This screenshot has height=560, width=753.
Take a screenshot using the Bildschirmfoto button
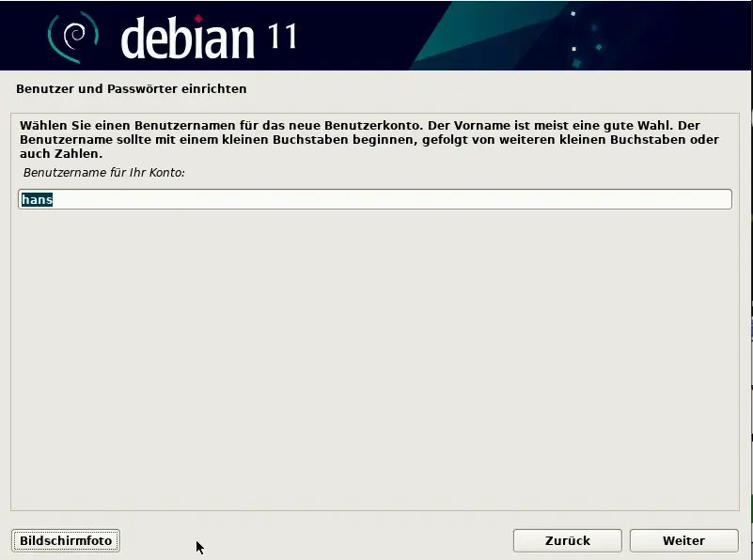tap(66, 540)
